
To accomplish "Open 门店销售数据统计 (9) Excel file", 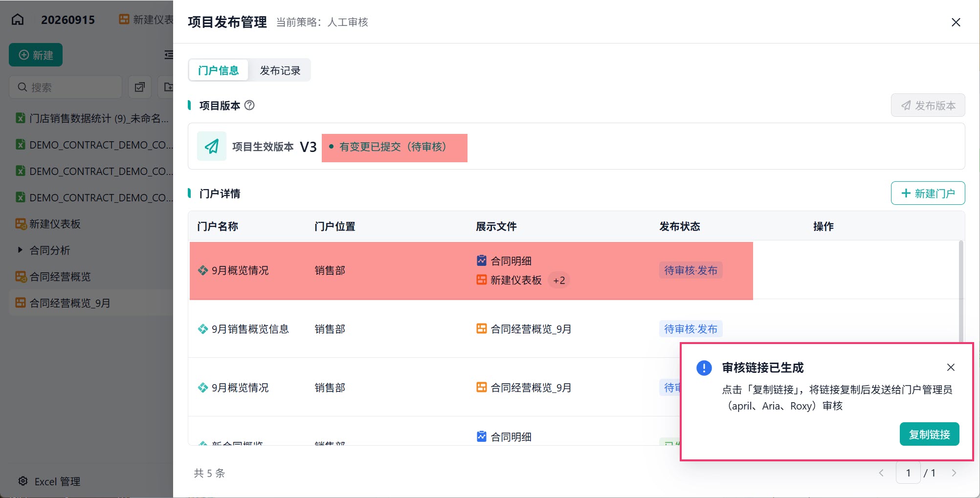I will [x=93, y=118].
